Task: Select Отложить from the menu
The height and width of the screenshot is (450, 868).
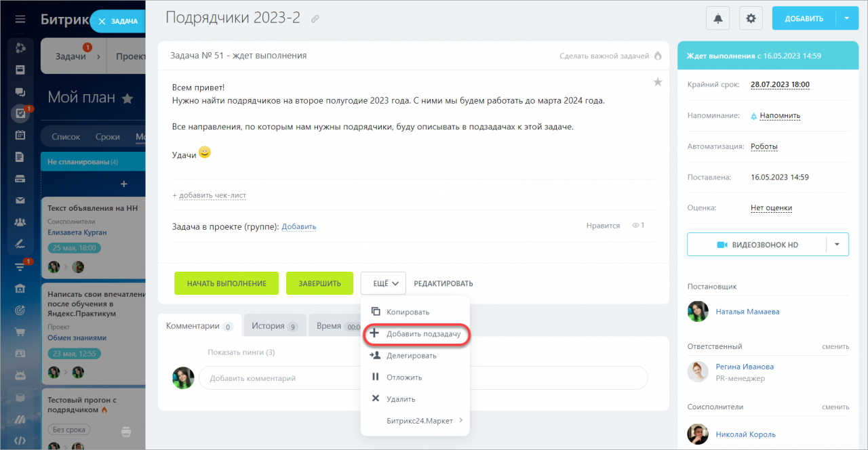Action: (415, 377)
